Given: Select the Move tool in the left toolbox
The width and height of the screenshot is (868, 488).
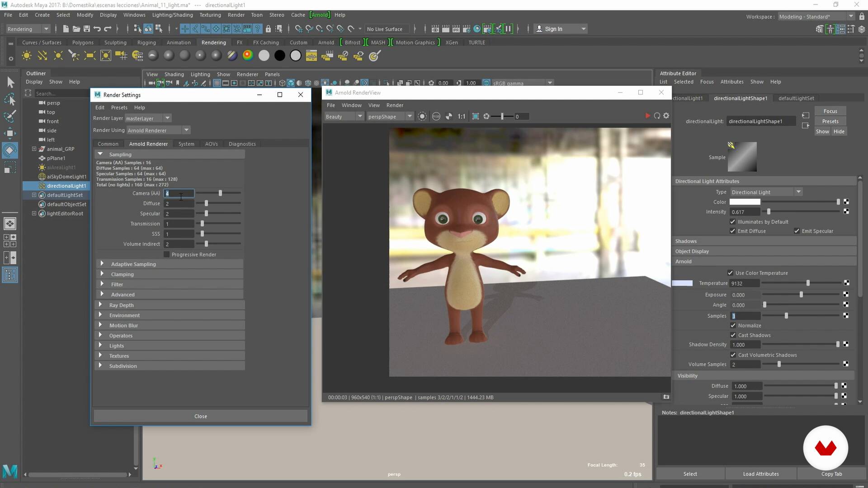Looking at the screenshot, I should 10,133.
